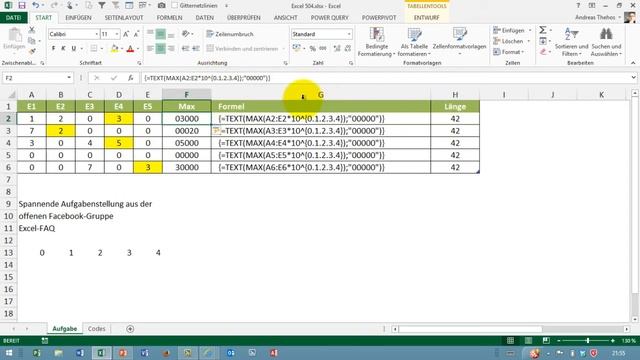
Task: Open the Name Box dropdown arrow
Action: tap(69, 78)
